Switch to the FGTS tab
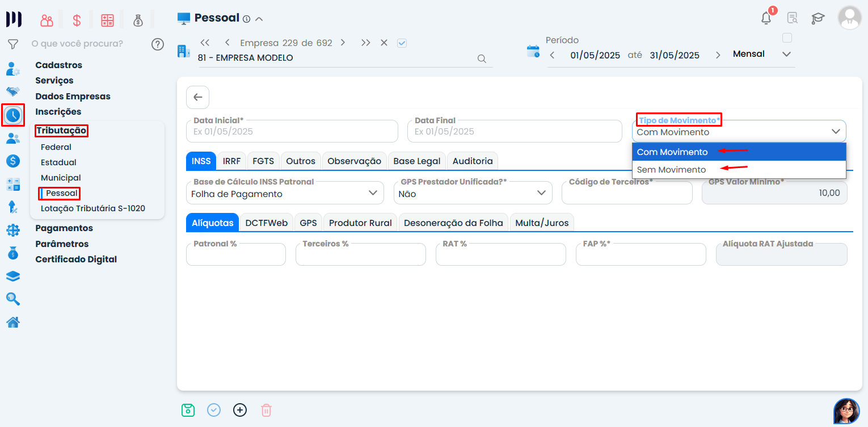Viewport: 868px width, 427px height. [x=263, y=161]
